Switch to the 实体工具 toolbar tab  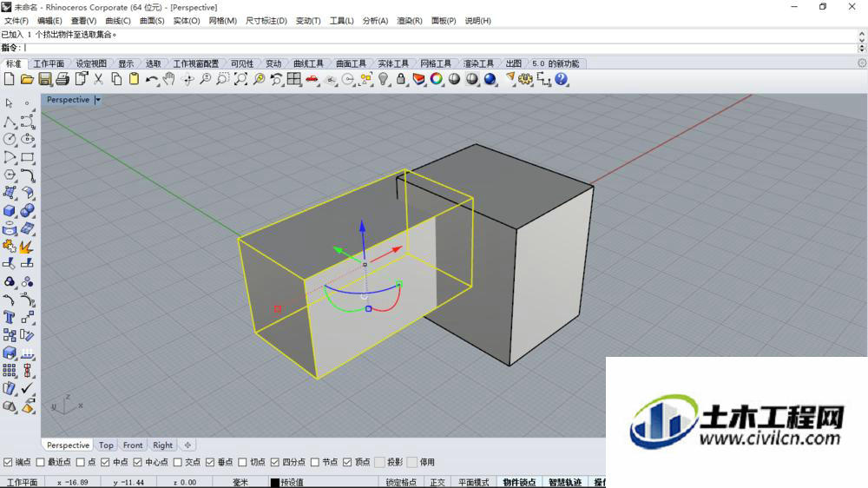[393, 63]
